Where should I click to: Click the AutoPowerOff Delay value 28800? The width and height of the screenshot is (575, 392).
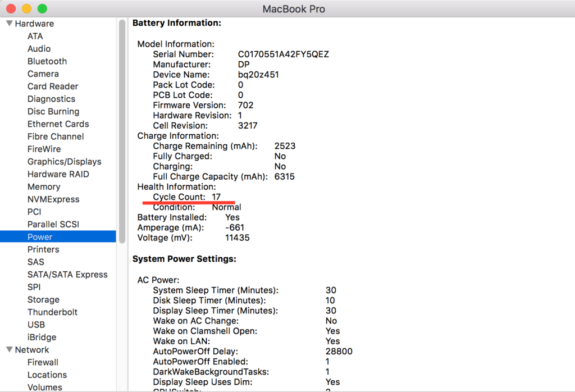[339, 352]
